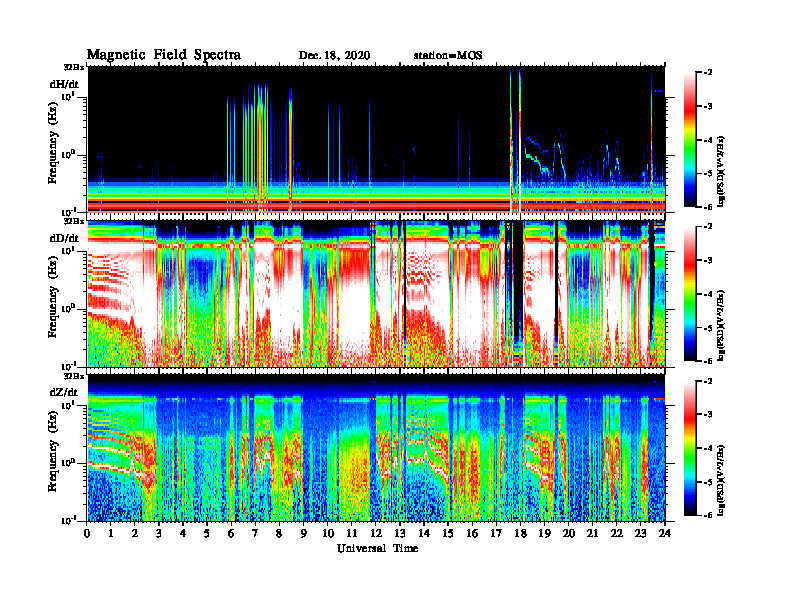The width and height of the screenshot is (792, 612).
Task: Click hour tick label '4' on time axis
Action: point(184,534)
